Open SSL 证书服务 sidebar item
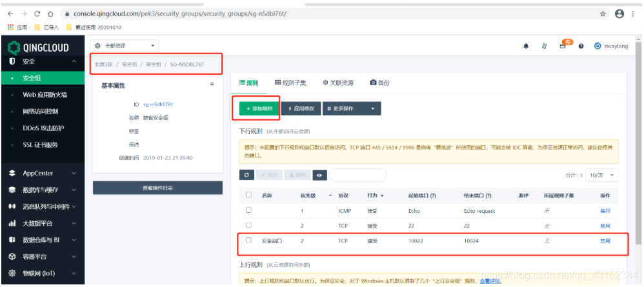 pyautogui.click(x=40, y=144)
